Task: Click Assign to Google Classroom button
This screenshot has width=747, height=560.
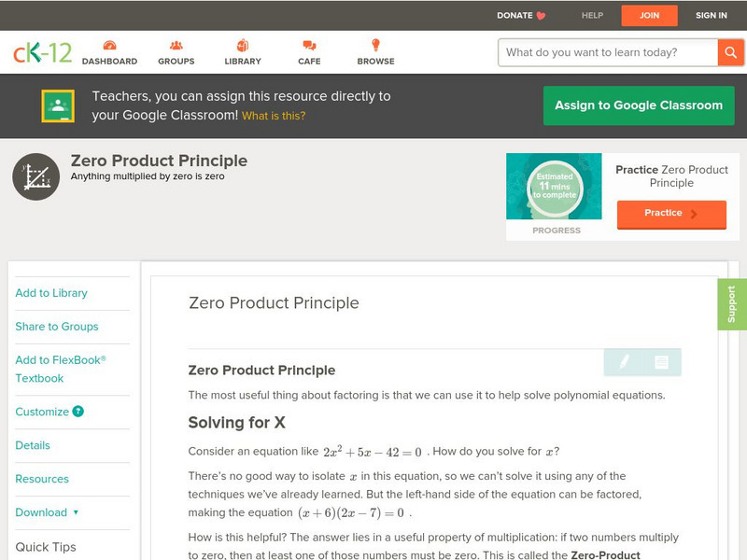Action: point(639,105)
